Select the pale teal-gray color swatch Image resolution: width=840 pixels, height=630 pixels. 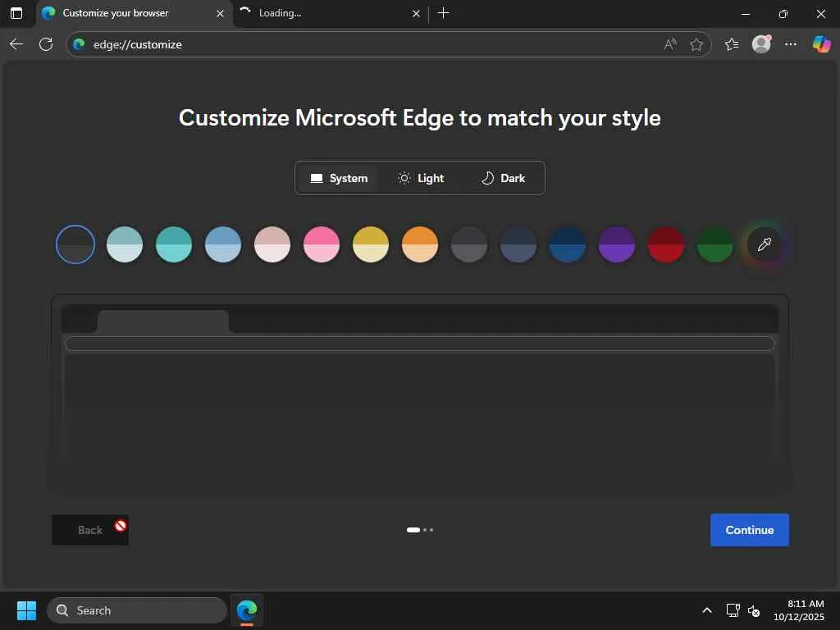click(x=125, y=244)
